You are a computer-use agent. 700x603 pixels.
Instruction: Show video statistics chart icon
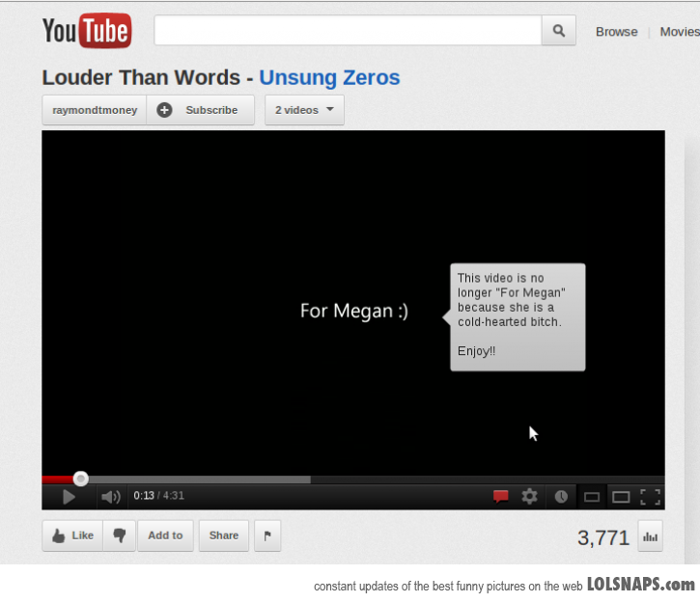tap(650, 536)
